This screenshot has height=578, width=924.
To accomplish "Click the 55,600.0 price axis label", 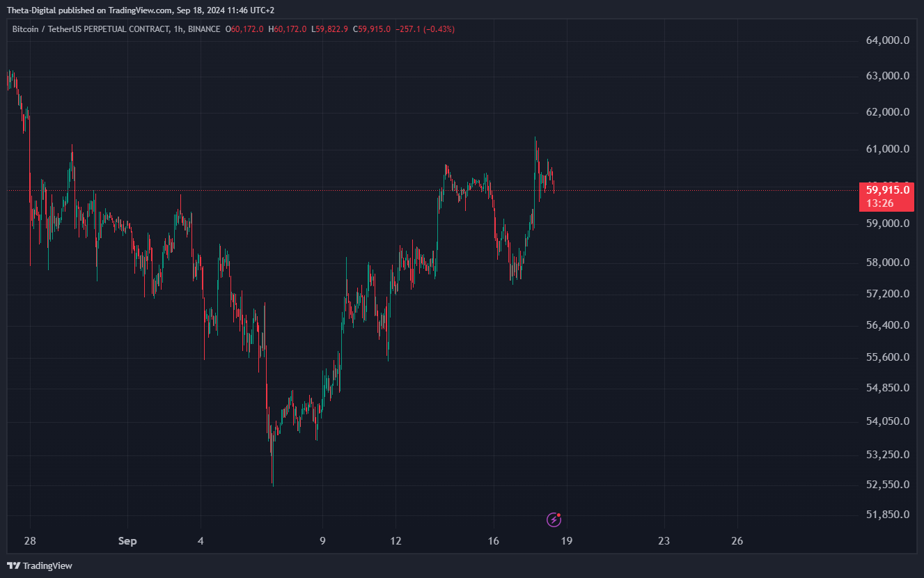I will click(888, 357).
